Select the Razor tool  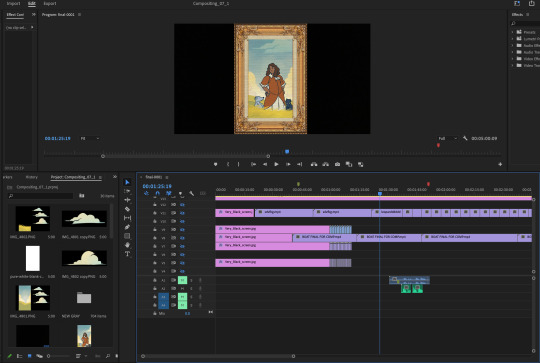127,209
